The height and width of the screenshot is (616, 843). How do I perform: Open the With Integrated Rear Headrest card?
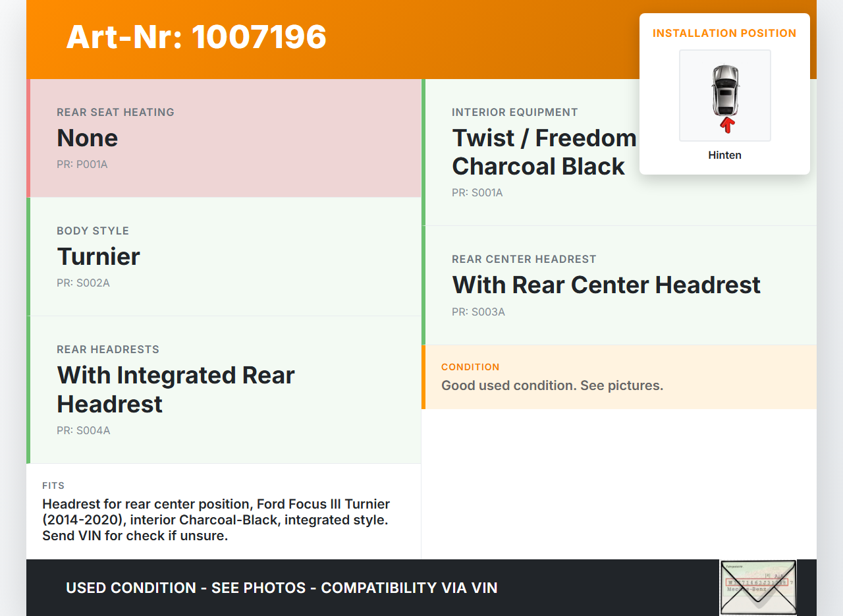pos(225,389)
